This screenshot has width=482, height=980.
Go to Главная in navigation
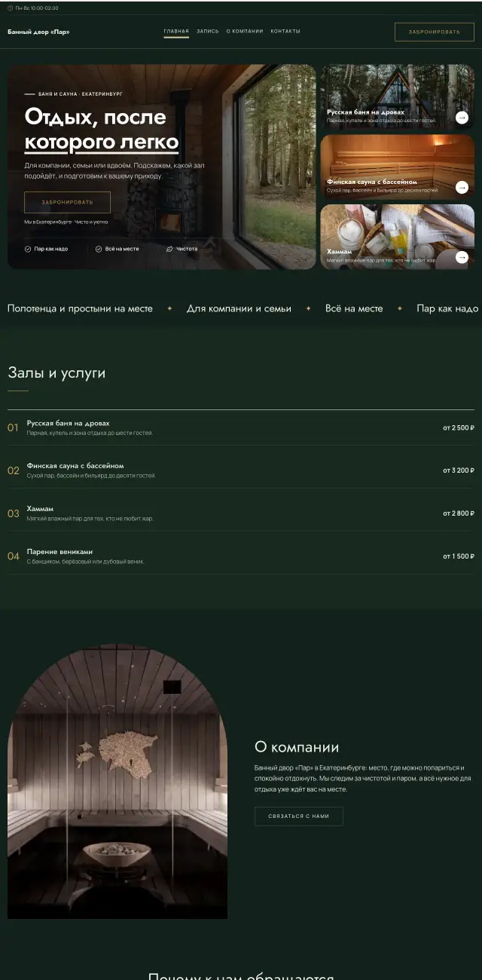[176, 32]
